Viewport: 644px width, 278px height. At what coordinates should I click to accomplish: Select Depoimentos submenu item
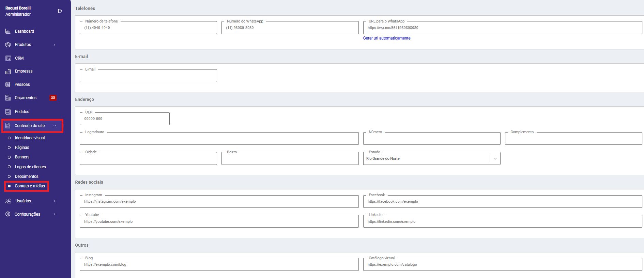(26, 176)
